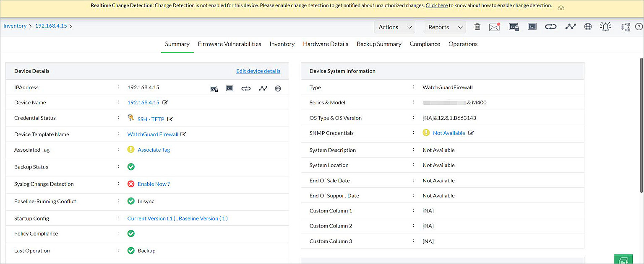The width and height of the screenshot is (644, 264).
Task: Expand the Reports dropdown
Action: point(444,26)
